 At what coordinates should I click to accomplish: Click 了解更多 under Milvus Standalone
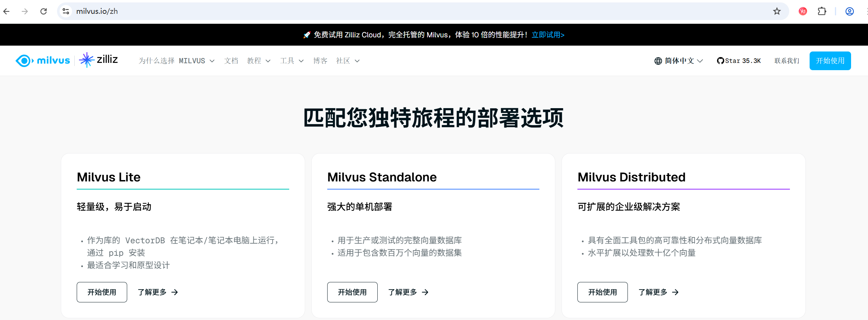tap(404, 292)
